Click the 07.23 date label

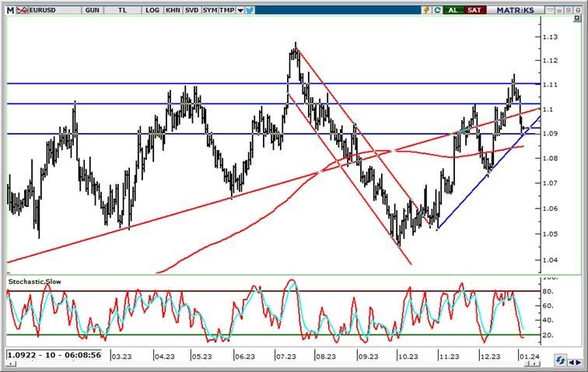[286, 356]
